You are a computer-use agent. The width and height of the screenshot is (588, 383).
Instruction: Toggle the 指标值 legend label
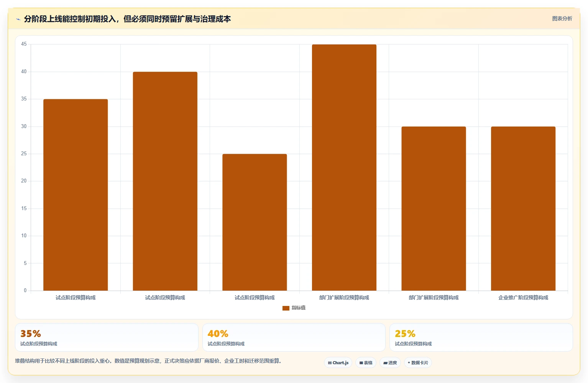pos(299,308)
